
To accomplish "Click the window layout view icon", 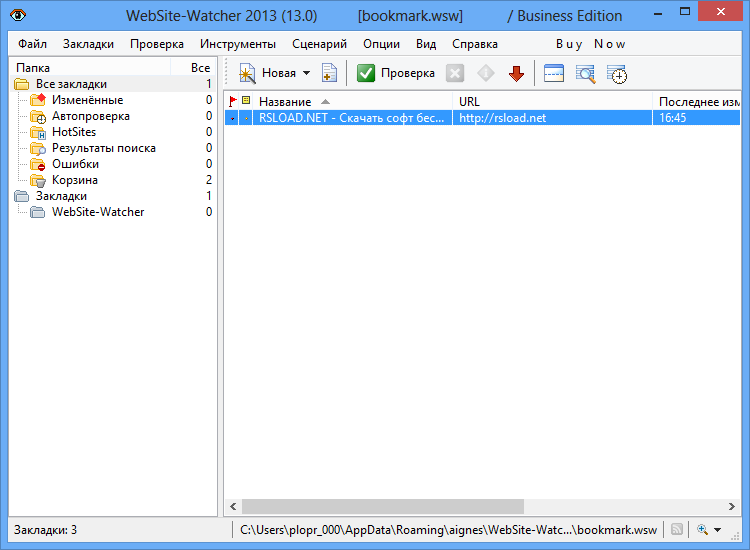I will click(x=554, y=73).
